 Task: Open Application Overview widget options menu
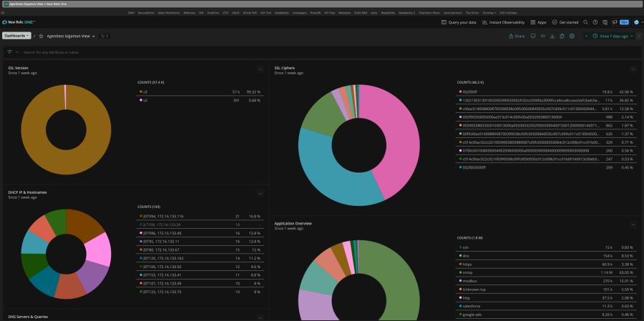[633, 225]
